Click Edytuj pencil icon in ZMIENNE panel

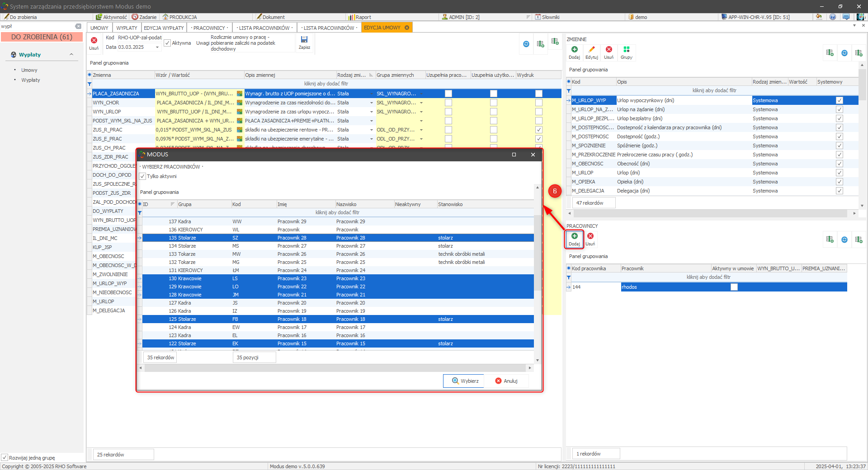[591, 50]
